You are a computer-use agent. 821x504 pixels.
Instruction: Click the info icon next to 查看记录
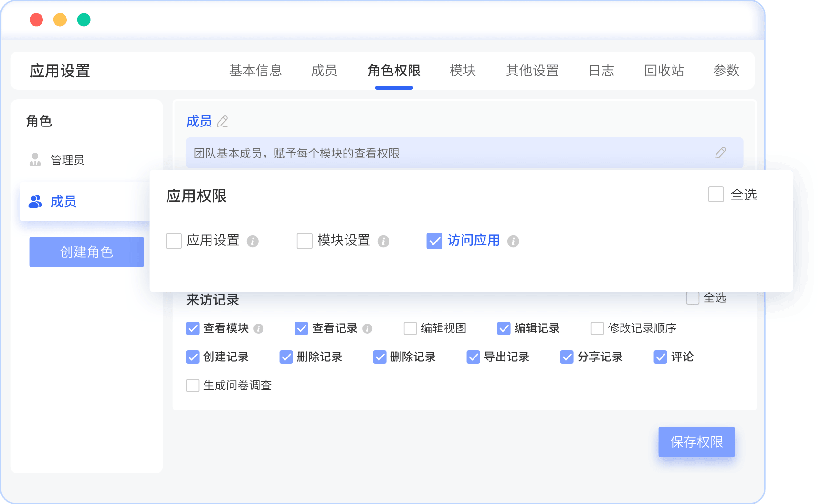367,328
